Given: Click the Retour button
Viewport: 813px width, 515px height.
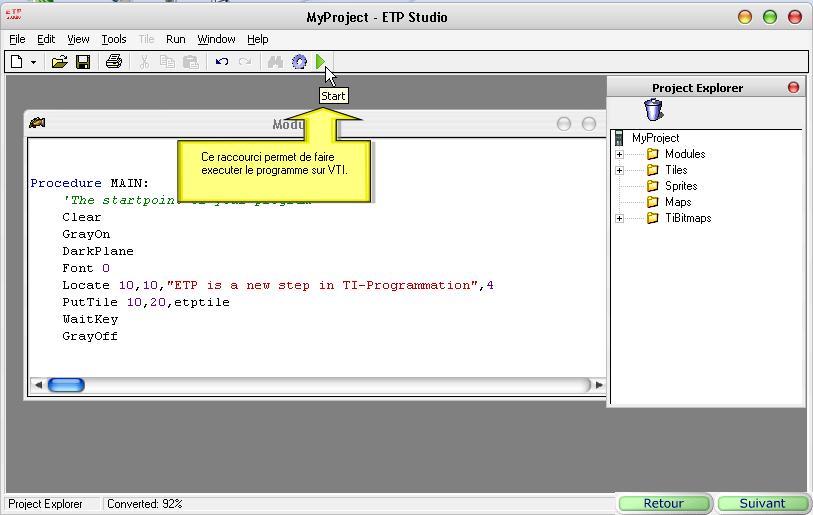Looking at the screenshot, I should tap(664, 504).
